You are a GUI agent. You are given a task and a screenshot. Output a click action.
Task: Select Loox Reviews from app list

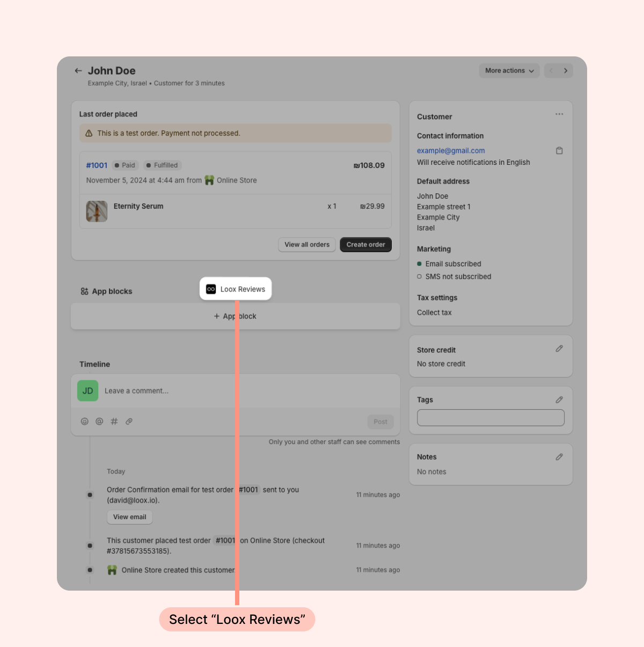coord(236,289)
